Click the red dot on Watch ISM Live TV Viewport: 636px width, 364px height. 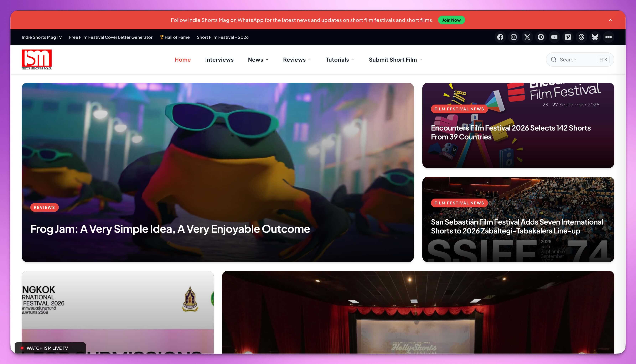22,348
